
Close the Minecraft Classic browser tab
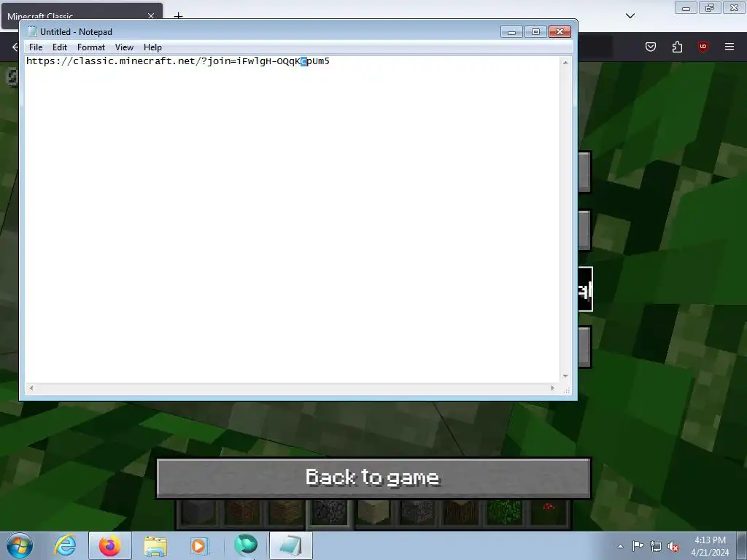click(x=151, y=16)
